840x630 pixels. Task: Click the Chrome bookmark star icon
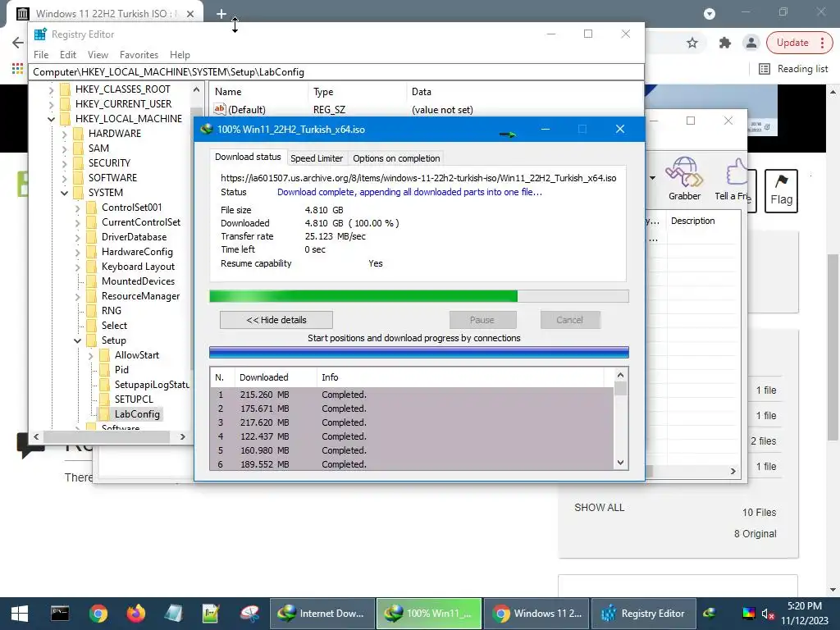coord(692,43)
